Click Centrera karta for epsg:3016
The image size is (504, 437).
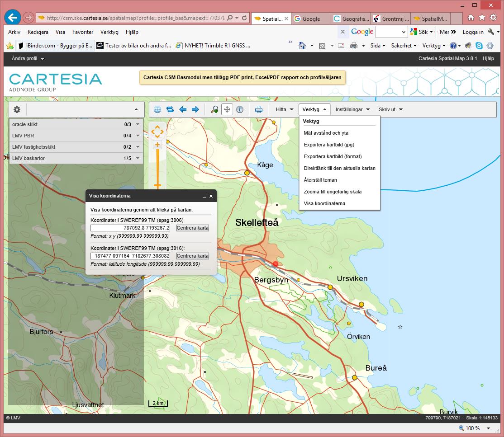coord(193,256)
